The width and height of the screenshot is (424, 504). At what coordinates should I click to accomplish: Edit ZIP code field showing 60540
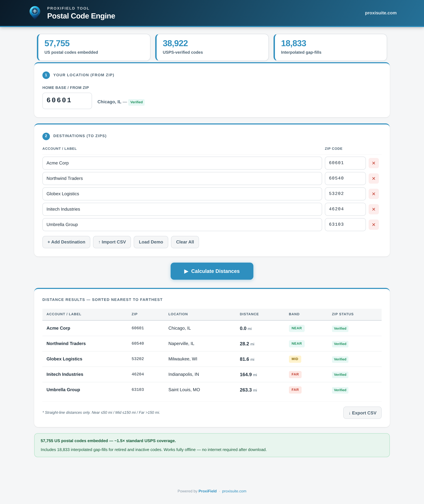(x=345, y=179)
